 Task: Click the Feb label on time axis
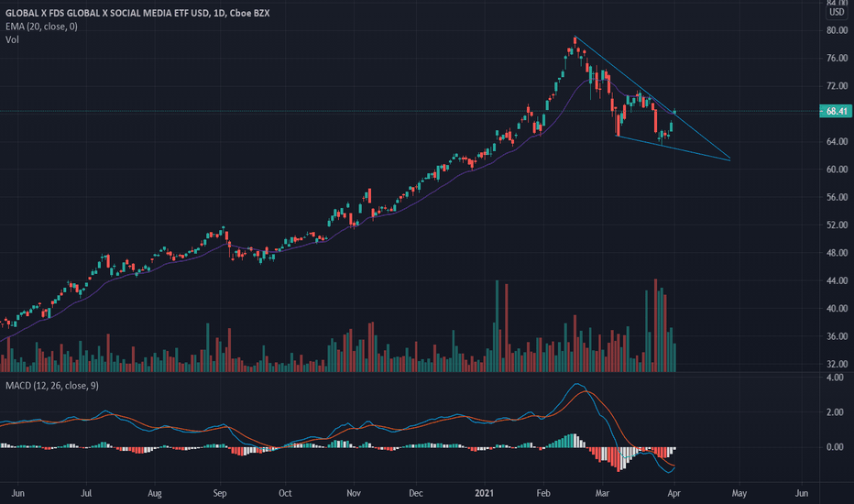tap(543, 493)
